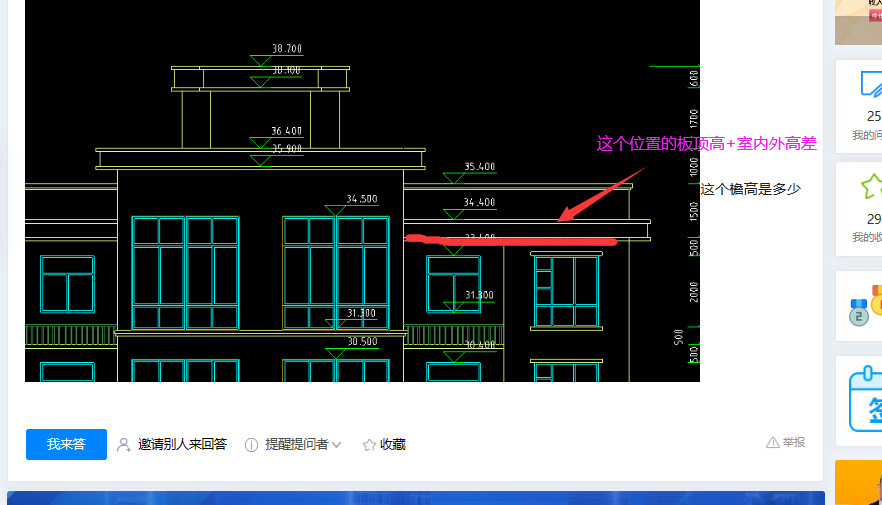Open the calendar sign-in icon

pyautogui.click(x=865, y=399)
